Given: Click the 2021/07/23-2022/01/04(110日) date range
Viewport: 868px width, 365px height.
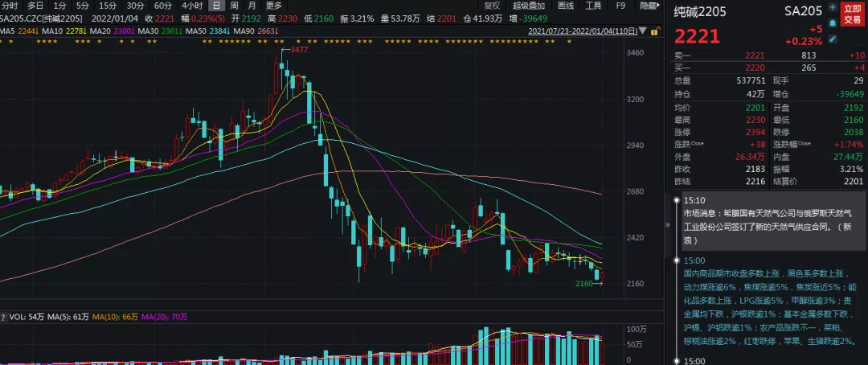Looking at the screenshot, I should 584,32.
